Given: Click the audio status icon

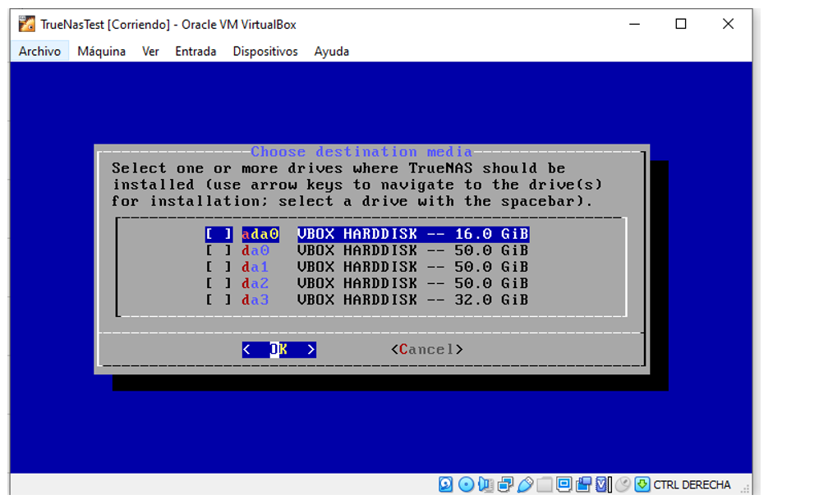Looking at the screenshot, I should coord(485,484).
